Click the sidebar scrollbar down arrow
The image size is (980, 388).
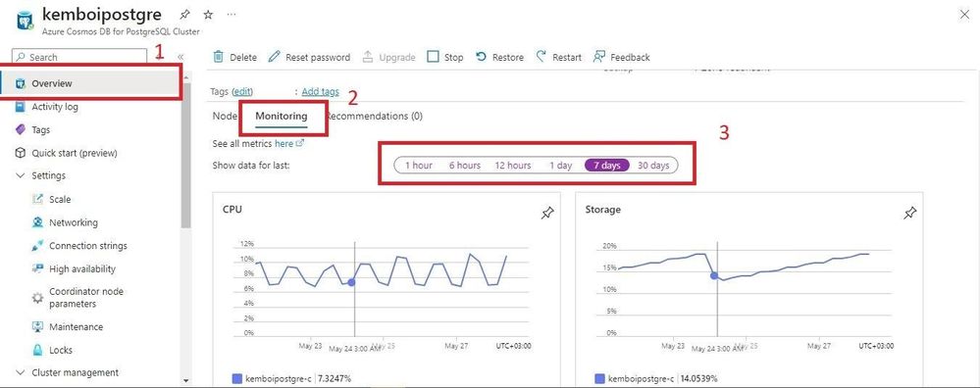185,380
